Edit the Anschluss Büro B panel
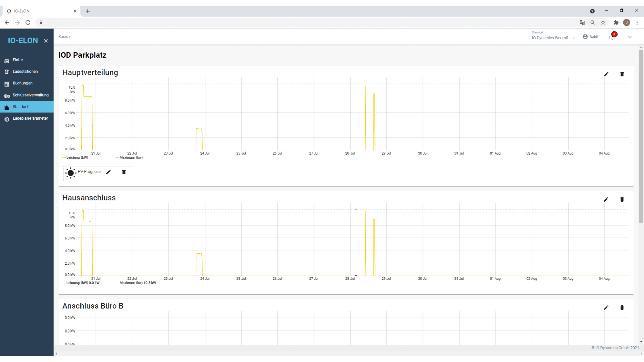 pyautogui.click(x=606, y=308)
